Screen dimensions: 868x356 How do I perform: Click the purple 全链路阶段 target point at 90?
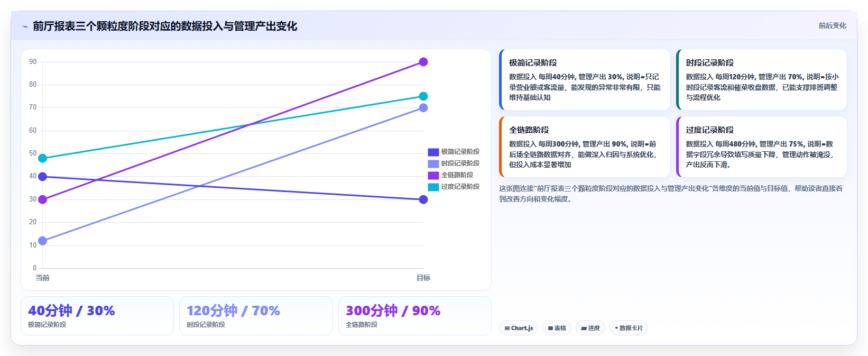pyautogui.click(x=423, y=62)
